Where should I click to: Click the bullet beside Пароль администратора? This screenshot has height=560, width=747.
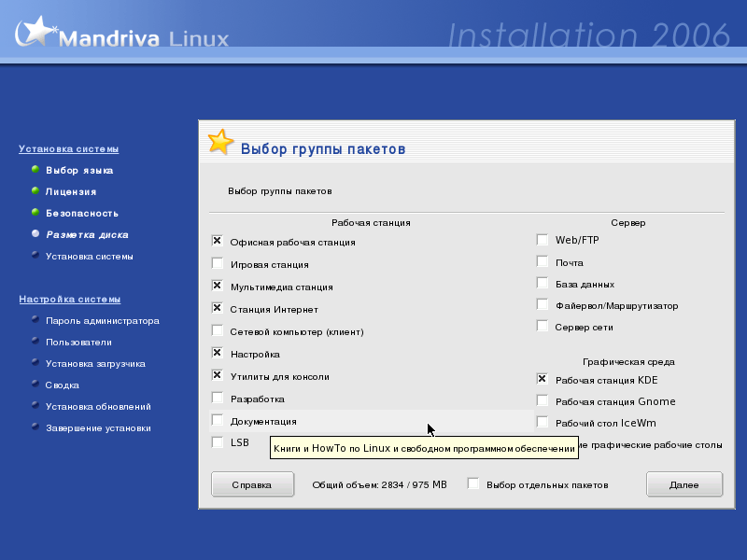pyautogui.click(x=35, y=319)
